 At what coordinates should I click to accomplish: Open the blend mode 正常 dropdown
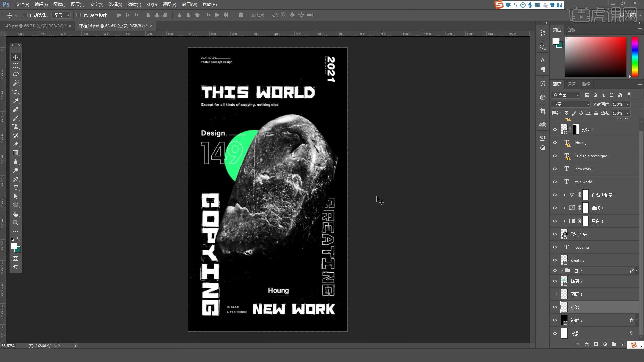click(x=571, y=104)
